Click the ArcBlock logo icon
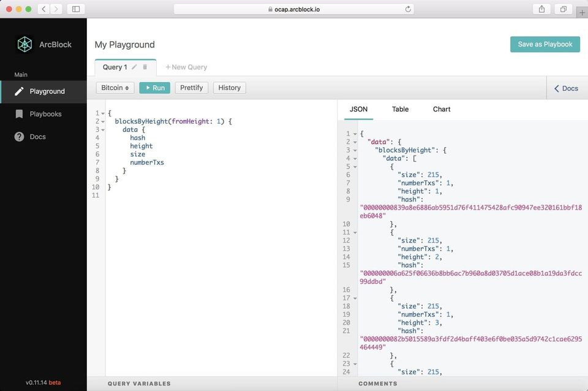This screenshot has width=588, height=391. [24, 44]
